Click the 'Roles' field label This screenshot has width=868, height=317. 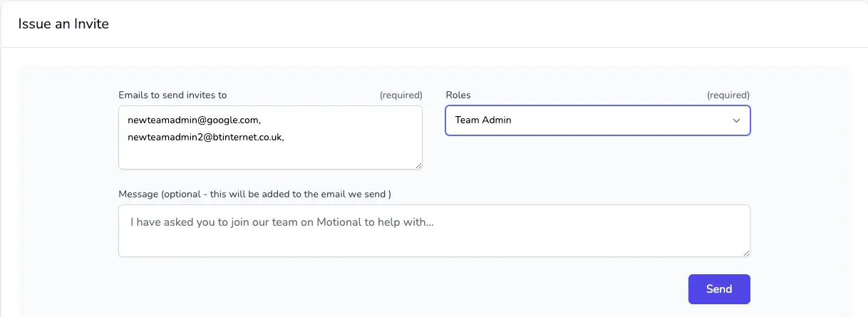pos(458,95)
